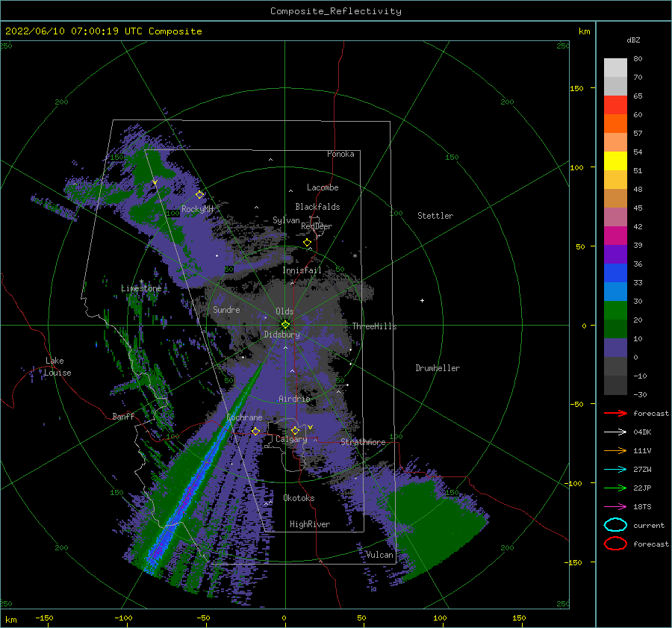The image size is (672, 628).
Task: Click the Banff city label
Action: pyautogui.click(x=123, y=416)
